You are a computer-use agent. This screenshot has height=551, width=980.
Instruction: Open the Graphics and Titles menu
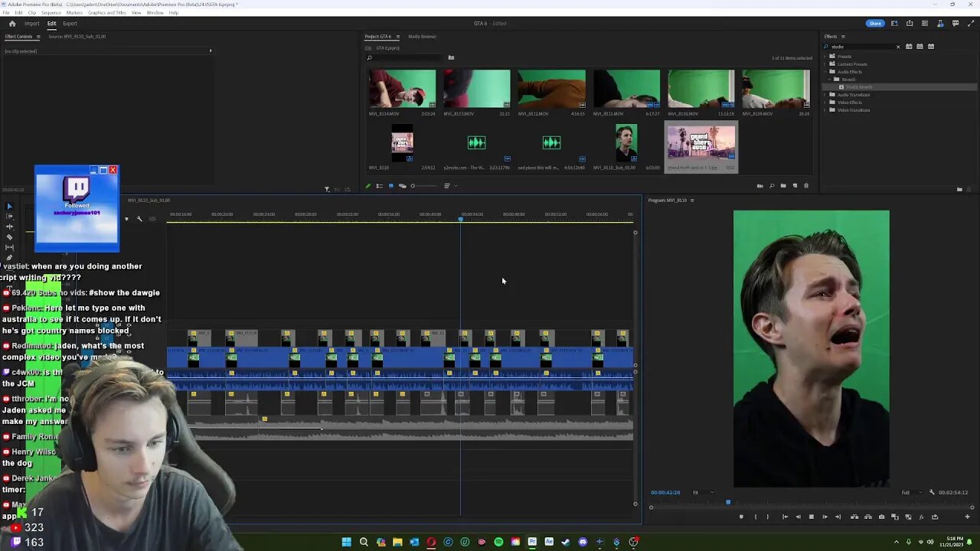point(106,13)
